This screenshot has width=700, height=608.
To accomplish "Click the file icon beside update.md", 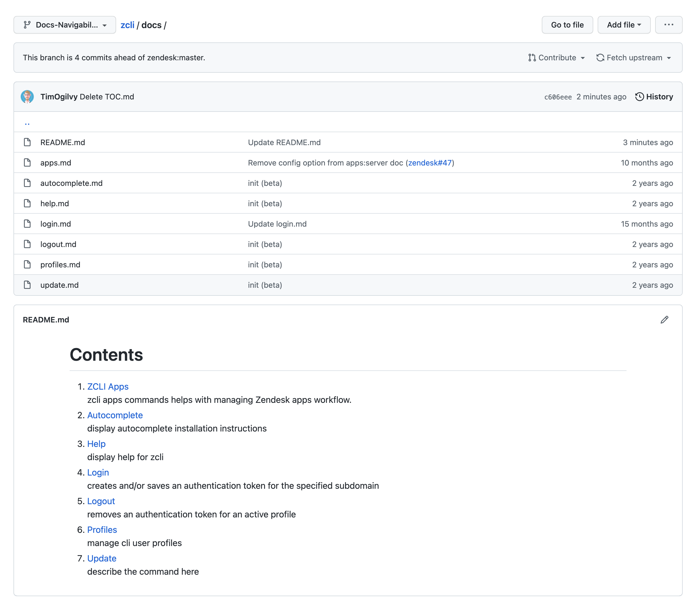I will (x=27, y=285).
